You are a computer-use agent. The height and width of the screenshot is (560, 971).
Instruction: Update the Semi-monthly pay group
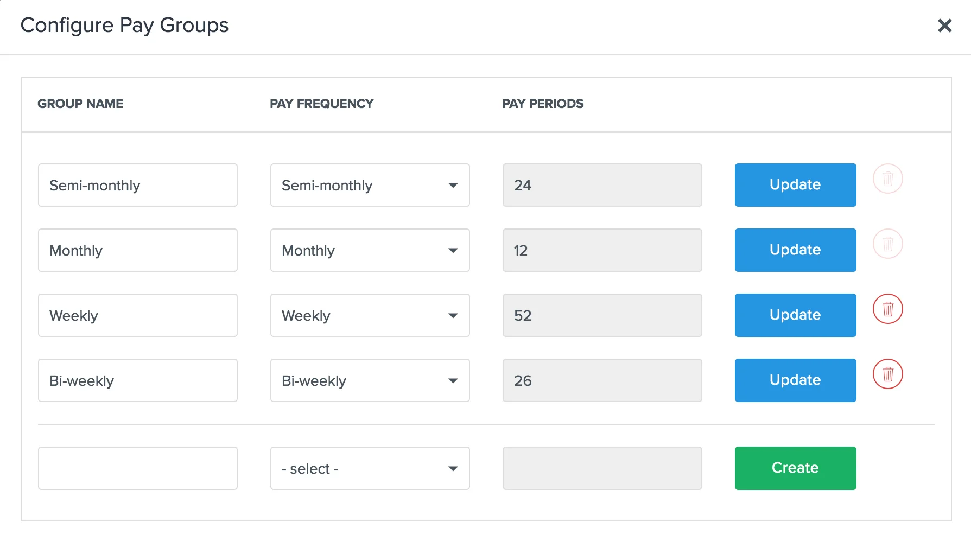point(795,185)
